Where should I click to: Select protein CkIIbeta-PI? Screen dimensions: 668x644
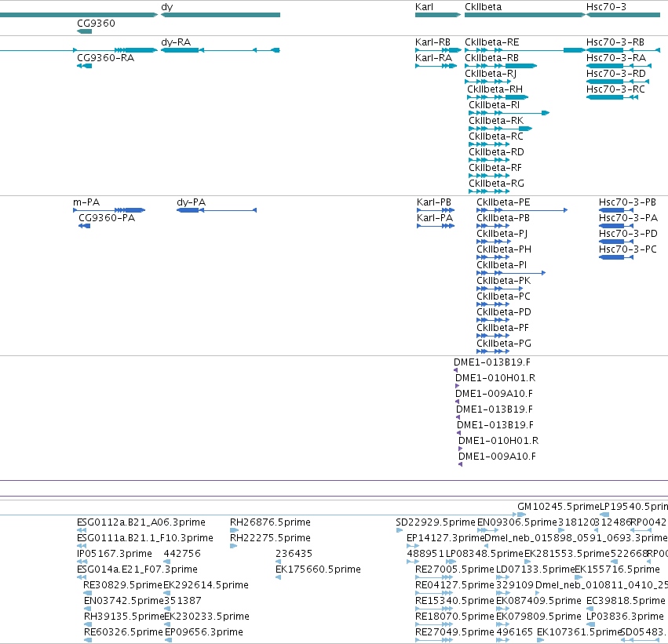(x=502, y=265)
